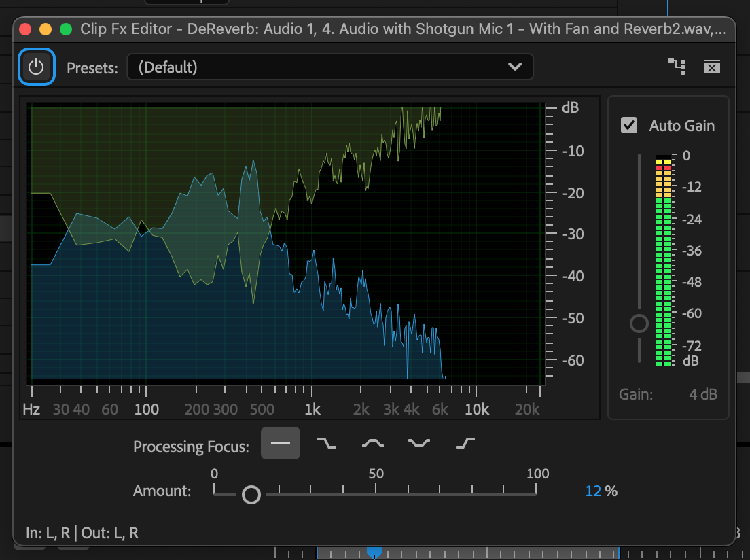Click the delete preset icon
750x560 pixels.
click(x=712, y=67)
